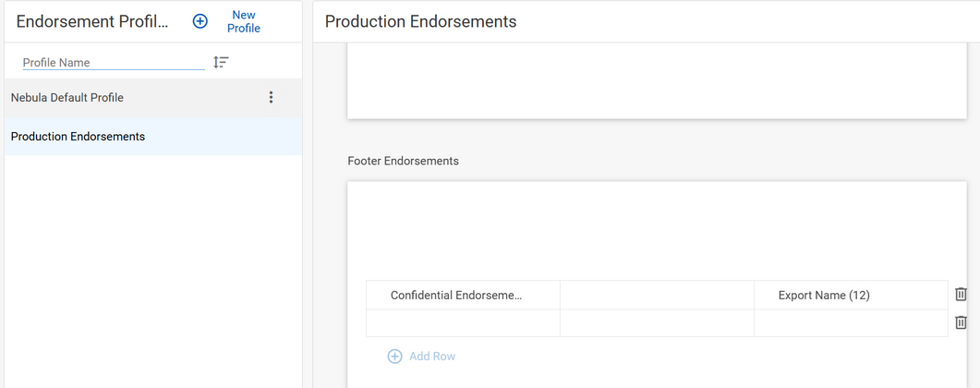This screenshot has width=980, height=388.
Task: Delete the first footer endorsement row
Action: (961, 294)
